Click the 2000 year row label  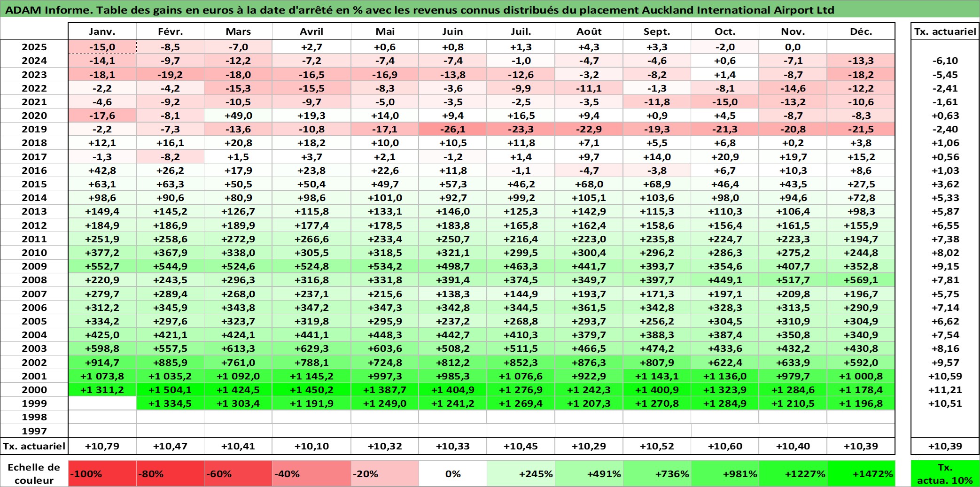[x=34, y=390]
